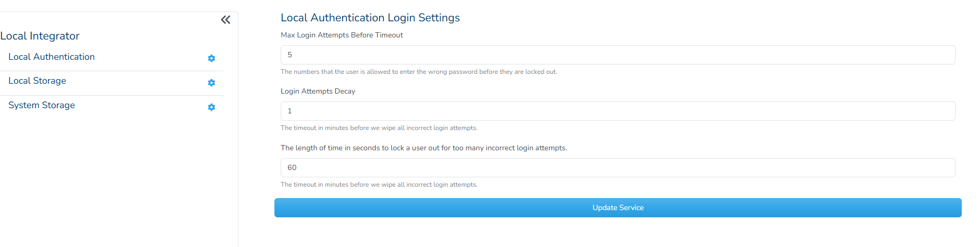Click the Local Authentication Login Settings title
980x247 pixels.
click(370, 18)
